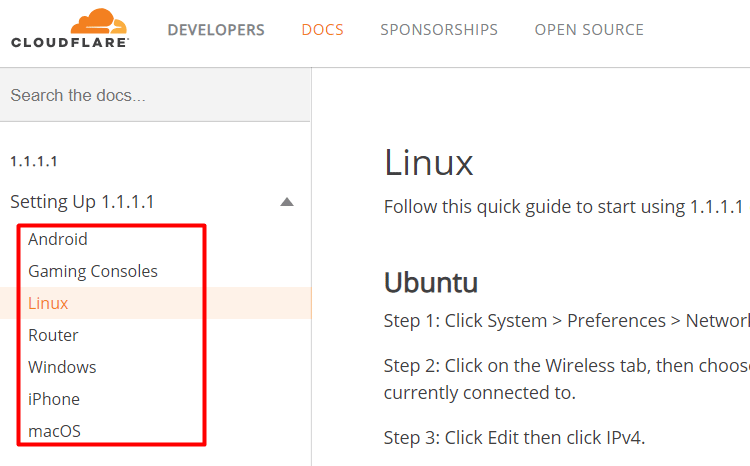Click the Ubuntu section heading

tap(431, 282)
